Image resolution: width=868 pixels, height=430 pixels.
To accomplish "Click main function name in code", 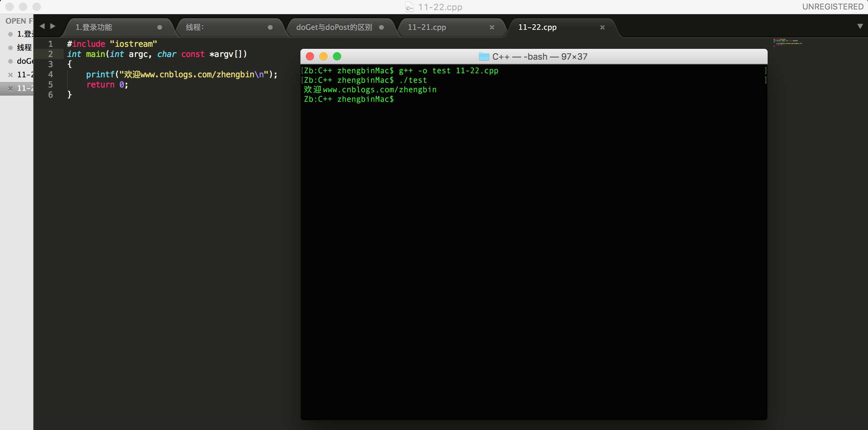I will [x=95, y=54].
